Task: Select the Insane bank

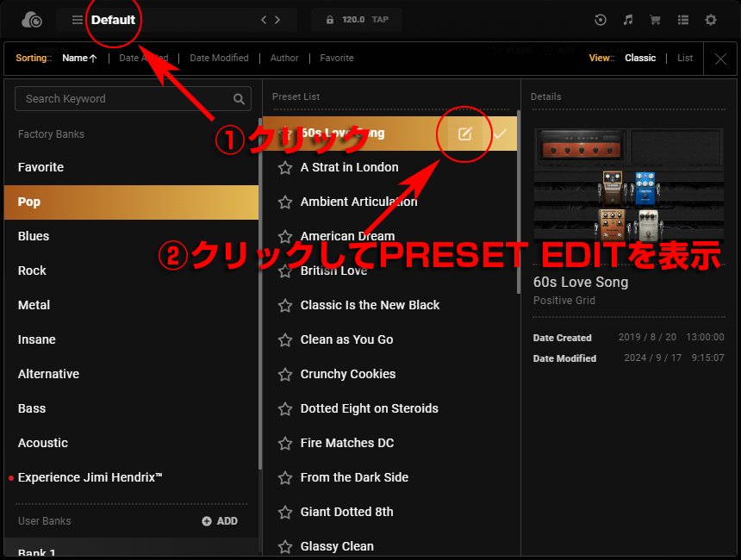Action: tap(131, 339)
